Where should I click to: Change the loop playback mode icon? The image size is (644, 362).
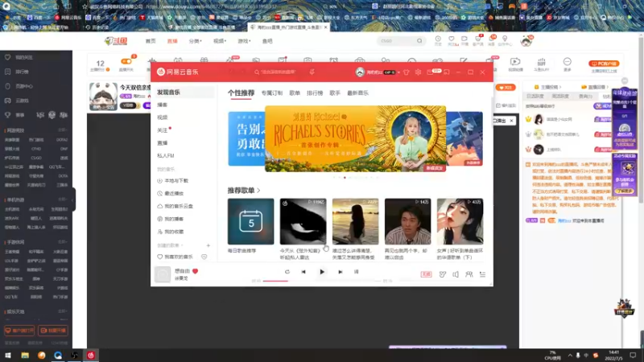[x=287, y=272]
